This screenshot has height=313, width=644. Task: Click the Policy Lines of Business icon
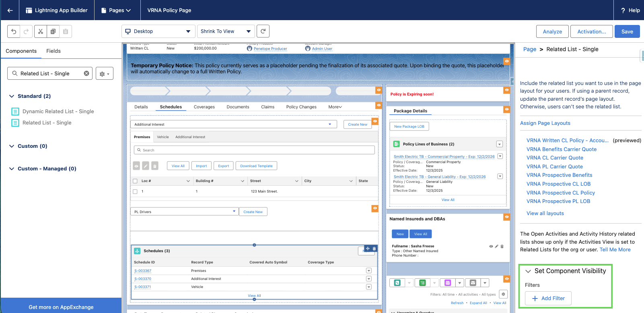point(396,144)
